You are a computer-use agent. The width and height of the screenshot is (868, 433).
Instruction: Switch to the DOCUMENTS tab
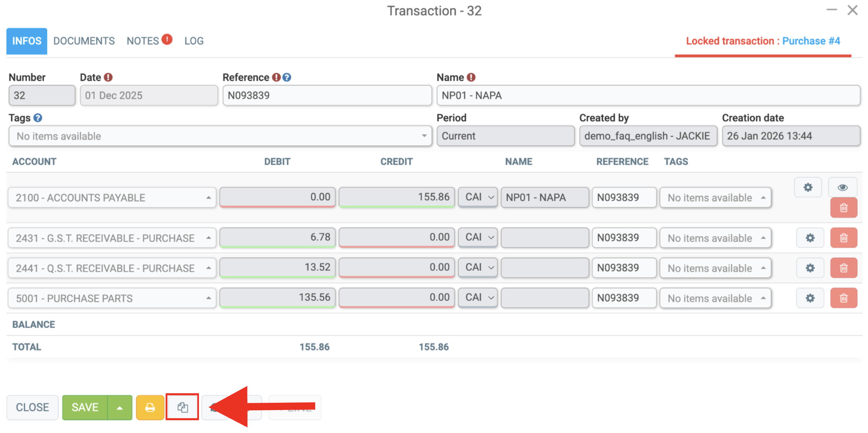point(84,41)
